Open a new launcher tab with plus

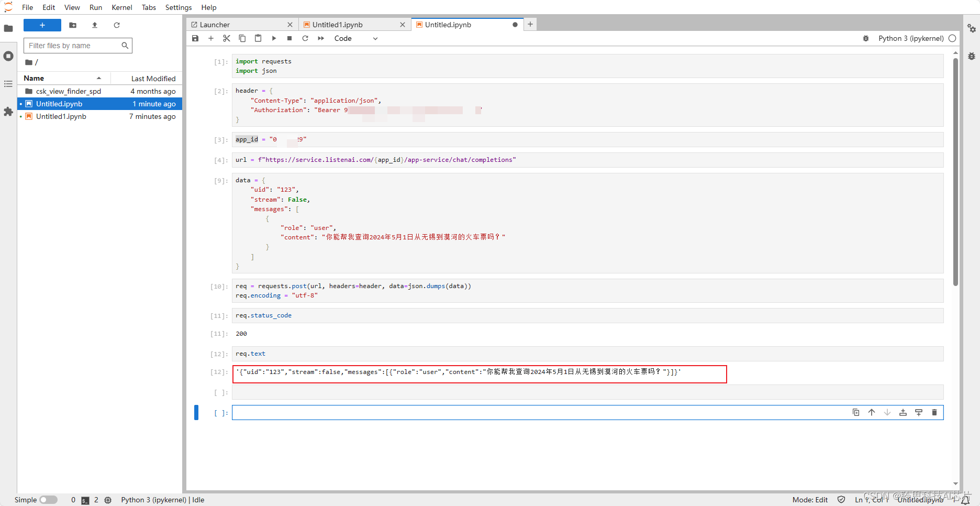(x=530, y=24)
